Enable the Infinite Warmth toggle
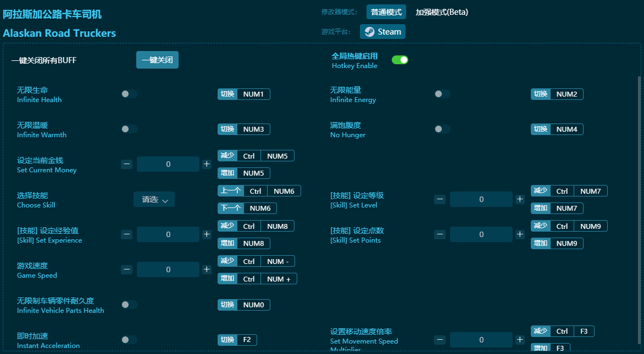Image resolution: width=644 pixels, height=354 pixels. pos(129,129)
